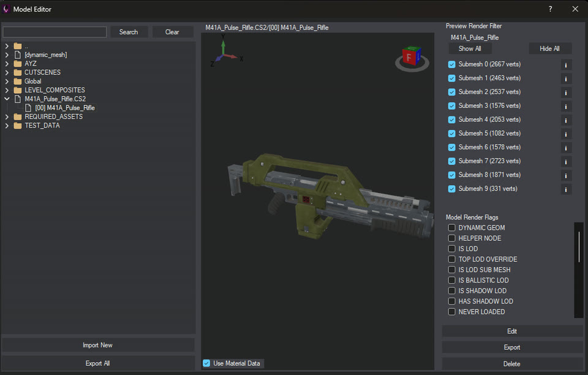Open info for Submesh 0
The width and height of the screenshot is (588, 375).
click(566, 65)
